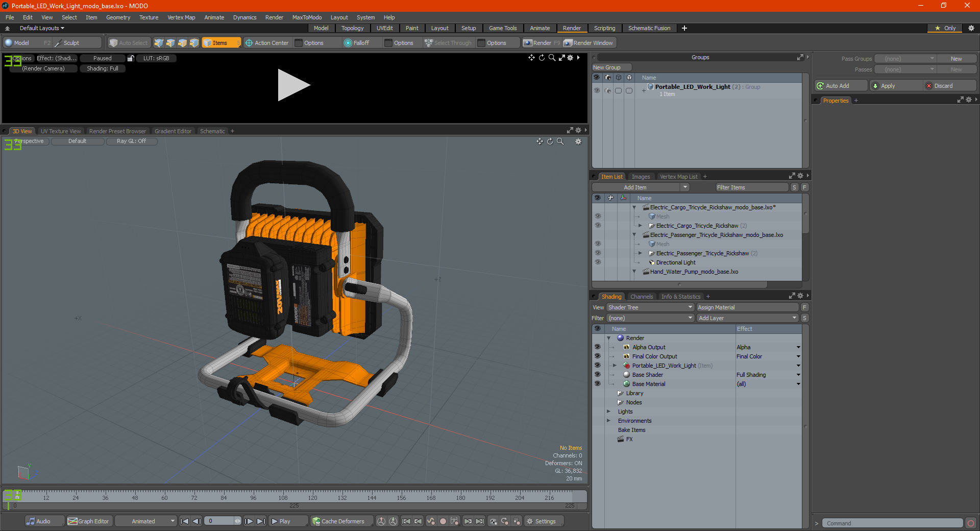Toggle visibility of Alpha Output layer
This screenshot has width=980, height=531.
click(x=597, y=347)
